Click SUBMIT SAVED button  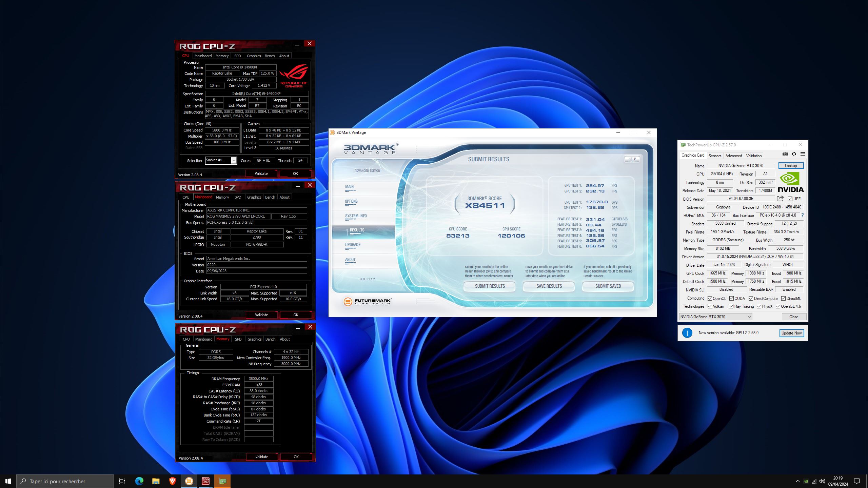(x=608, y=286)
